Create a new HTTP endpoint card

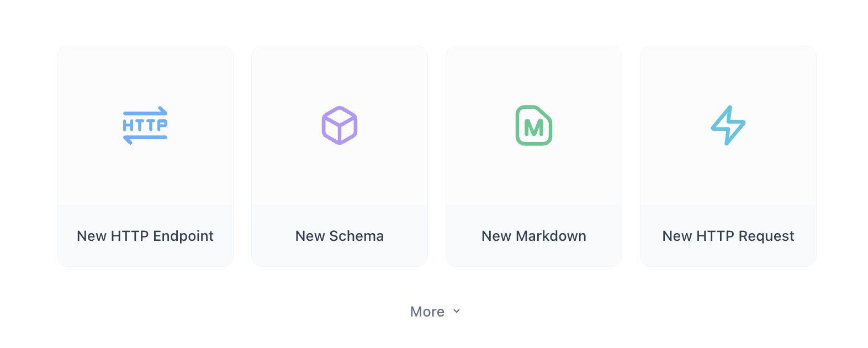pos(145,166)
